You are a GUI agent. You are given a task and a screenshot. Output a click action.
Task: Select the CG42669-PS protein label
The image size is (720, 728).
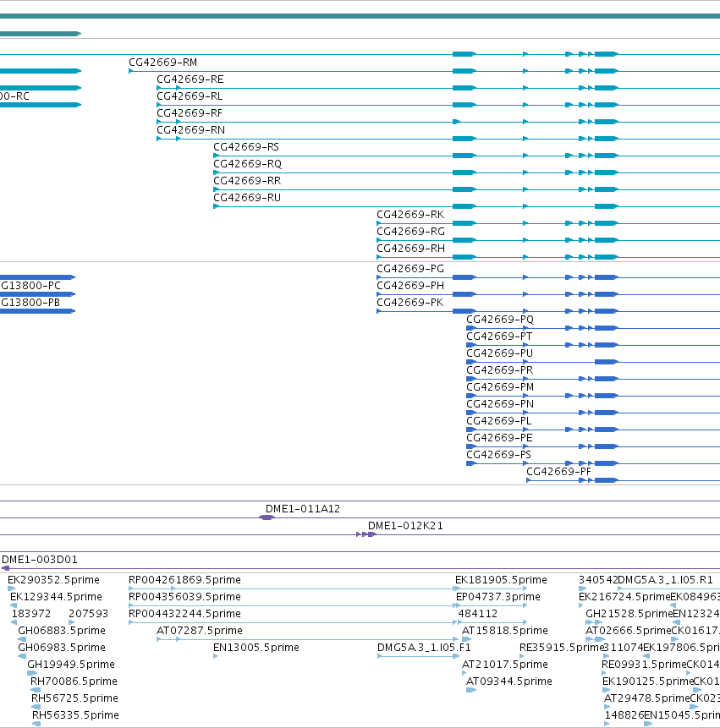pos(498,455)
